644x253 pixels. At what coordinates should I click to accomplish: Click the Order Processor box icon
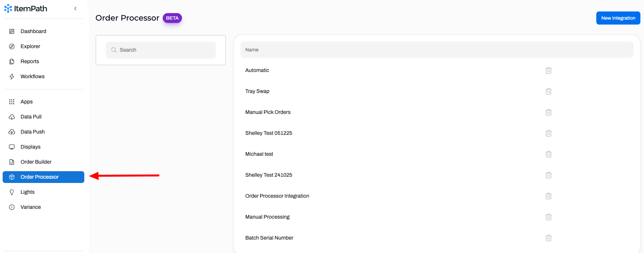pos(12,177)
